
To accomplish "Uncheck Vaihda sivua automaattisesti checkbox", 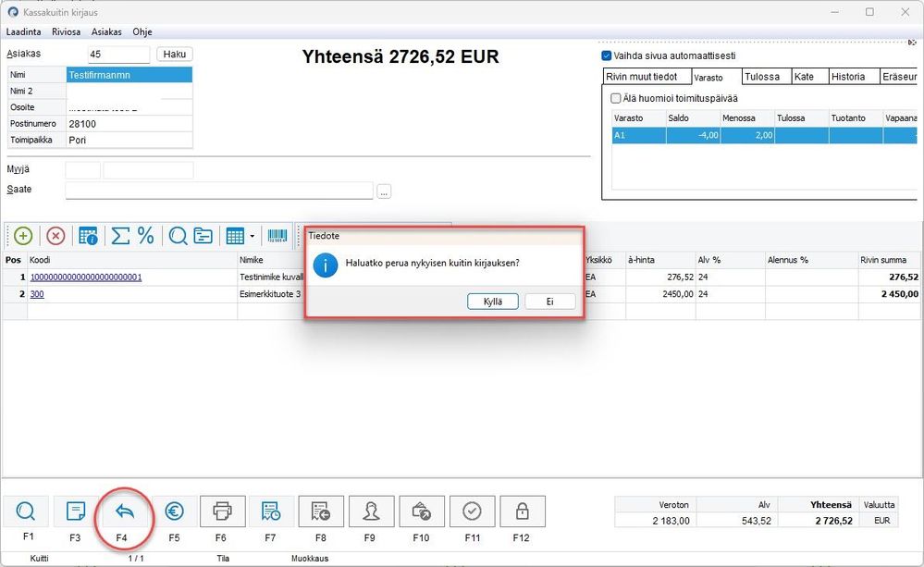I will tap(607, 56).
